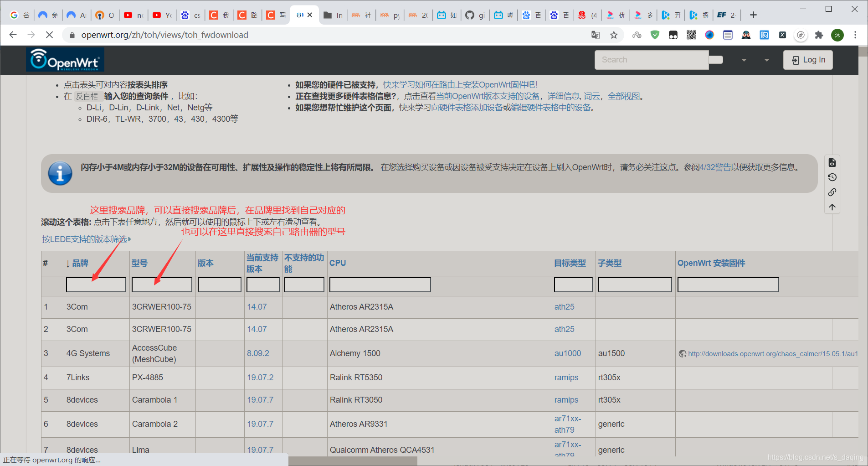Image resolution: width=868 pixels, height=466 pixels.
Task: Stop loading the page
Action: (49, 35)
